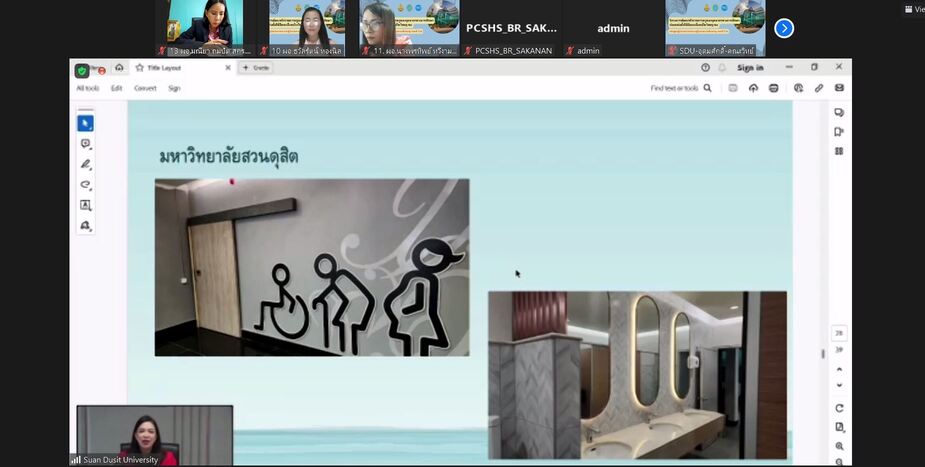Rotate the page view
925x467 pixels.
coord(839,408)
